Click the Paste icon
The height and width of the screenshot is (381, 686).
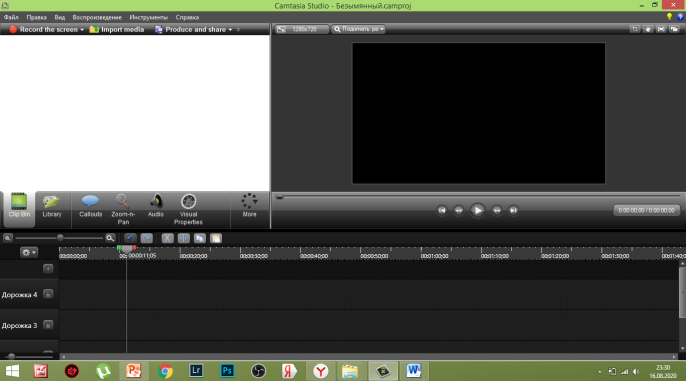click(216, 238)
